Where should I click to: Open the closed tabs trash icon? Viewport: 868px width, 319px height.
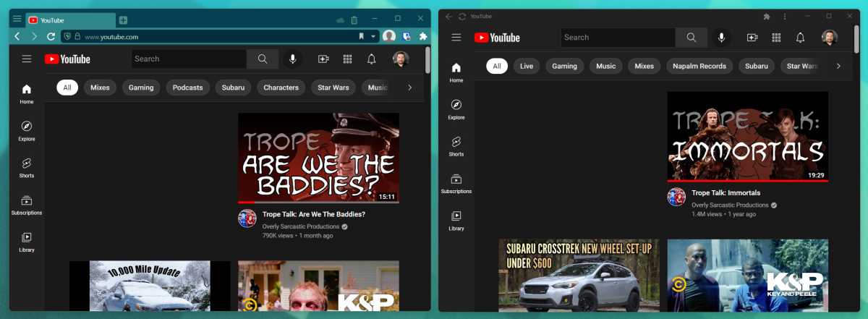pos(354,20)
